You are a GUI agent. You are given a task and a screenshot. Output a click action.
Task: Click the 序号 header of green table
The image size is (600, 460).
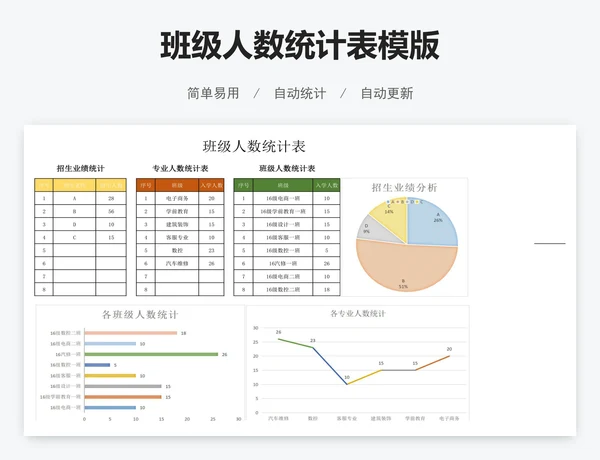[243, 185]
